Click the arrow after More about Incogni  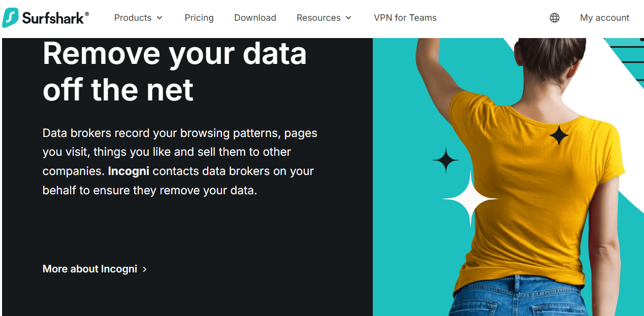(x=145, y=269)
